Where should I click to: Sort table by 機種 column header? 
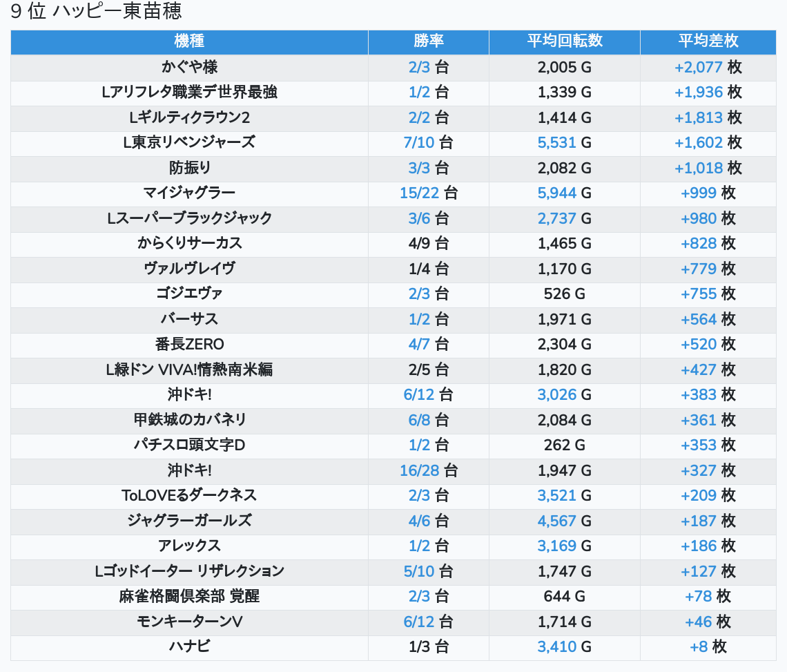[189, 41]
